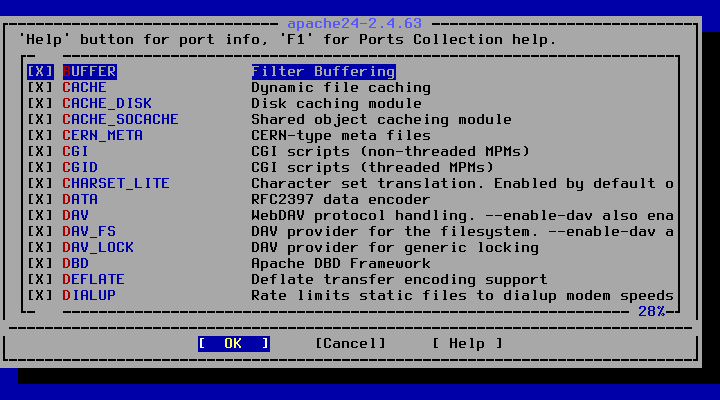720x400 pixels.
Task: Confirm options with the OK button
Action: coord(234,344)
